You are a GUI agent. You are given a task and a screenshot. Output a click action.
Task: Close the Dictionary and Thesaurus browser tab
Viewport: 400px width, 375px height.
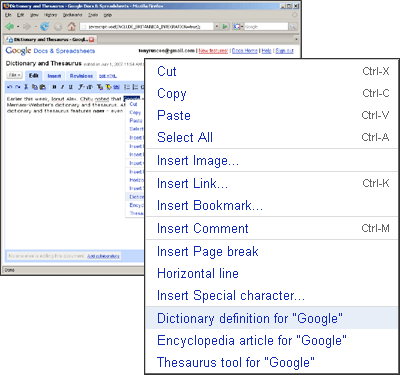[92, 40]
